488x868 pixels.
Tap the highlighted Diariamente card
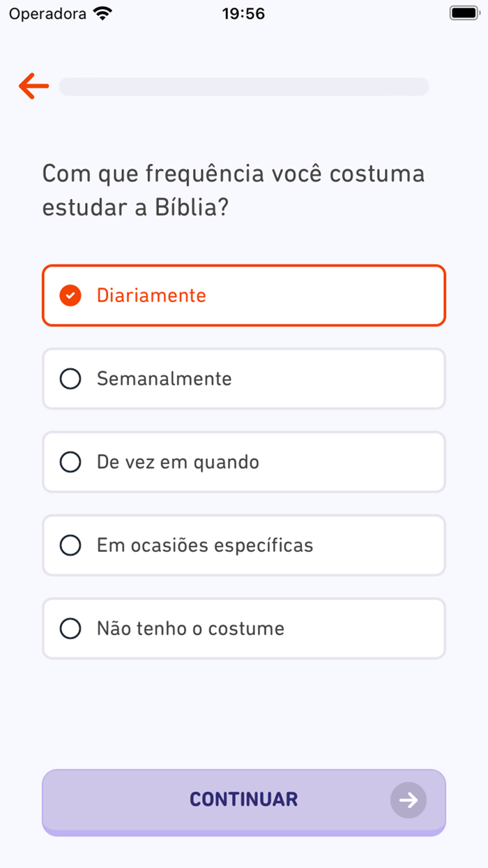coord(244,295)
